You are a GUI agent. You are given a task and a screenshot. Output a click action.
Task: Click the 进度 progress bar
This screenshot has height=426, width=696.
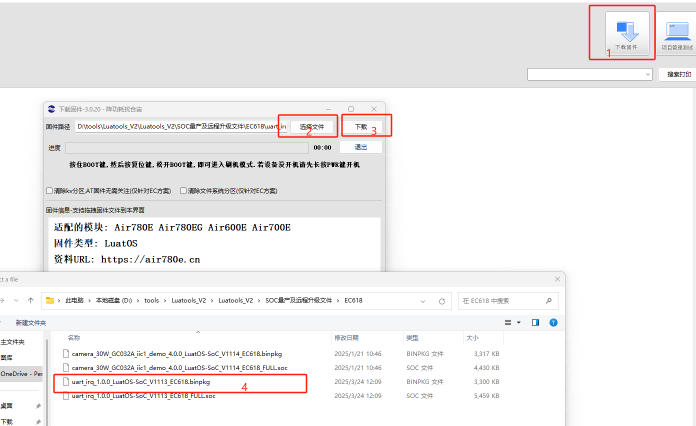point(187,148)
